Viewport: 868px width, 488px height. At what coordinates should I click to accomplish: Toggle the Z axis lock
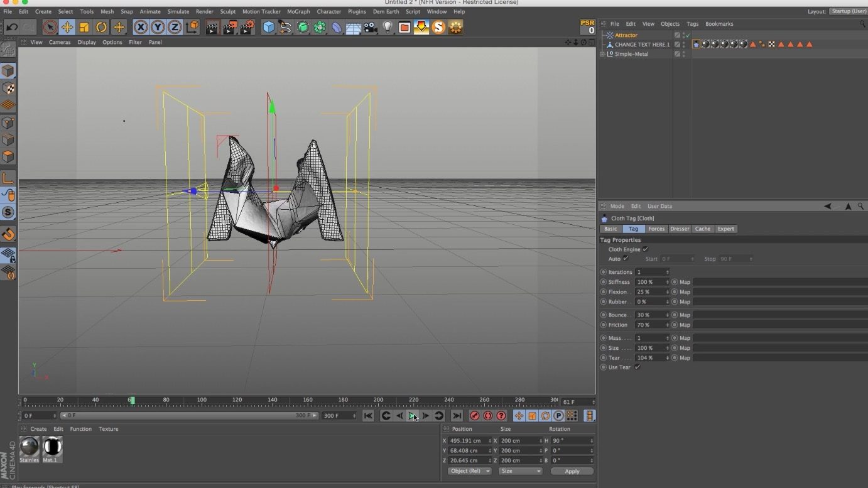(x=175, y=27)
